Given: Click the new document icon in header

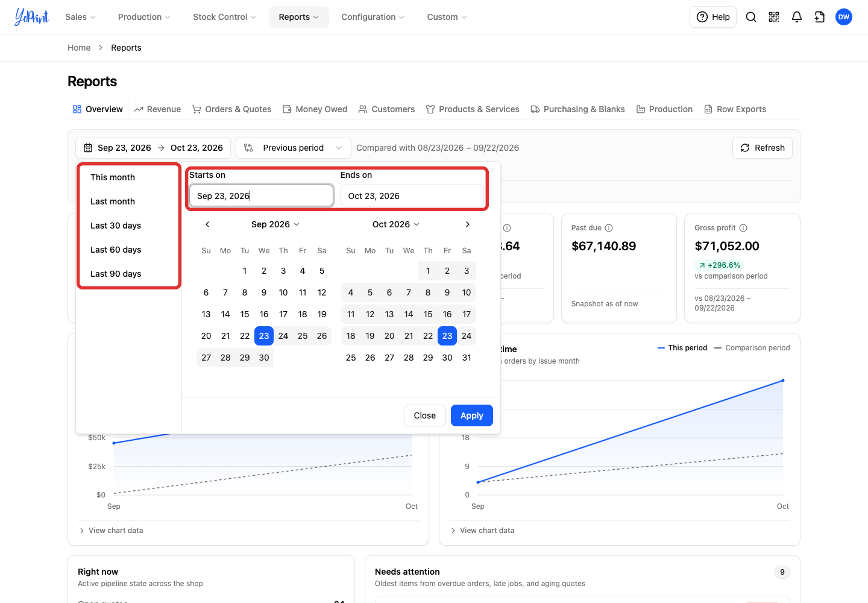Looking at the screenshot, I should tap(820, 17).
